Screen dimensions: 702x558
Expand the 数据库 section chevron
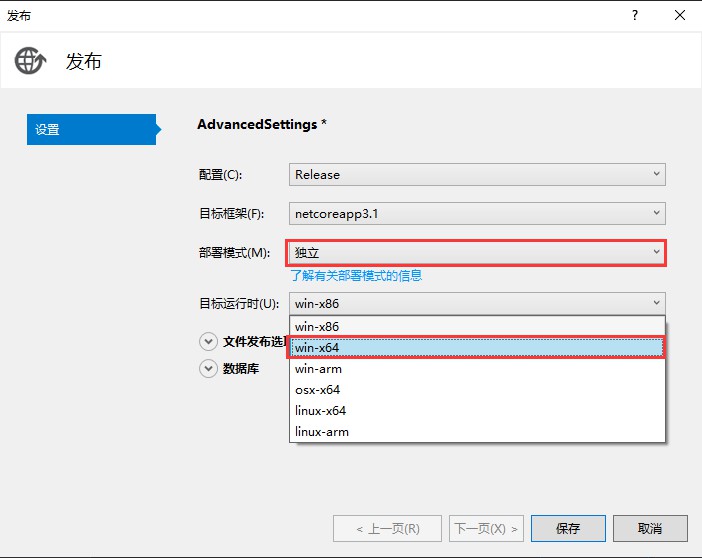pos(208,369)
